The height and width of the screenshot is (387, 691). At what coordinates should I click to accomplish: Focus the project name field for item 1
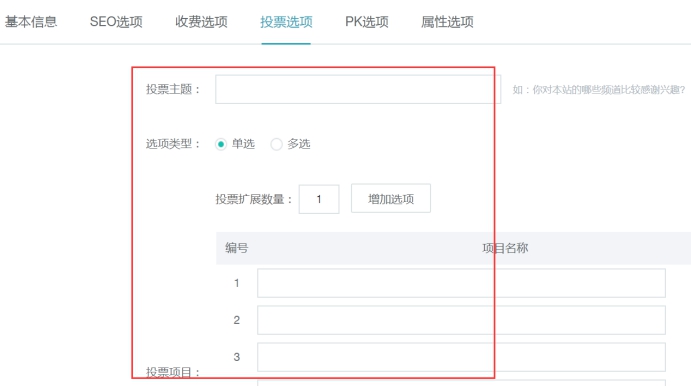click(x=461, y=283)
